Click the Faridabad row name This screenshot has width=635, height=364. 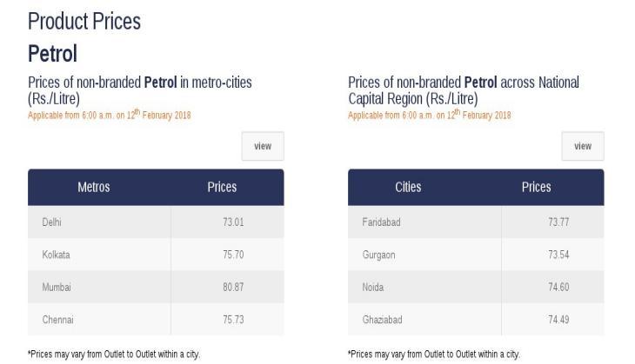(381, 222)
